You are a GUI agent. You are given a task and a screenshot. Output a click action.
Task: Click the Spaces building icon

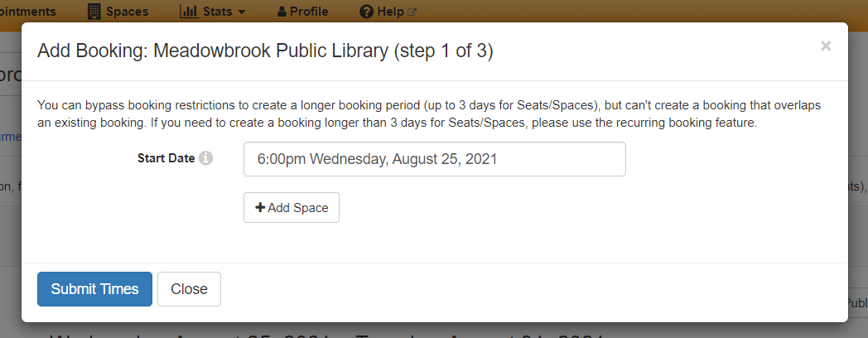94,11
